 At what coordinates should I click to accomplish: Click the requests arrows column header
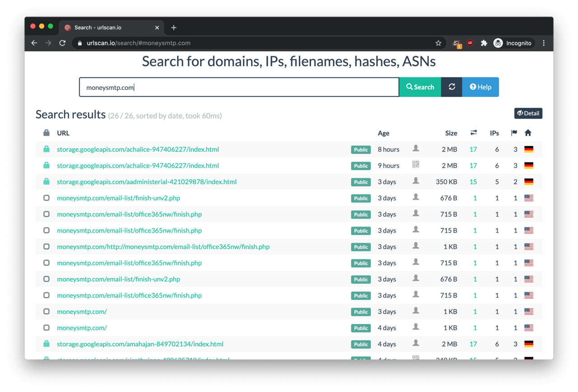tap(473, 133)
